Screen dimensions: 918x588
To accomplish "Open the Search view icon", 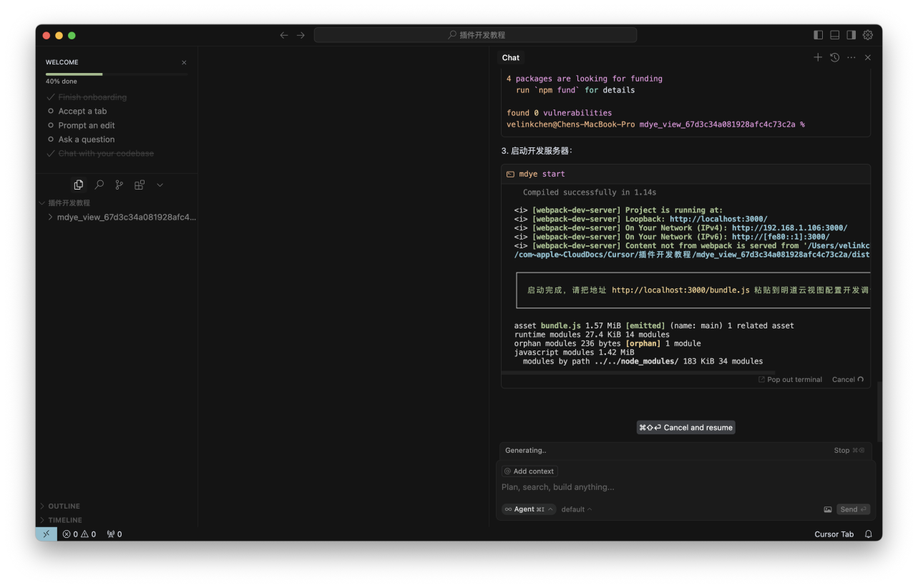I will point(99,185).
